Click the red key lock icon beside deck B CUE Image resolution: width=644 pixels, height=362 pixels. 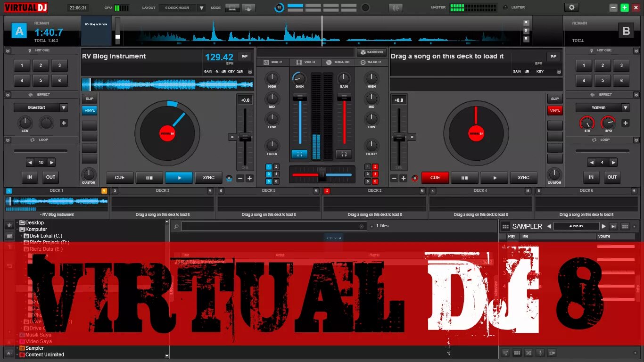[415, 178]
